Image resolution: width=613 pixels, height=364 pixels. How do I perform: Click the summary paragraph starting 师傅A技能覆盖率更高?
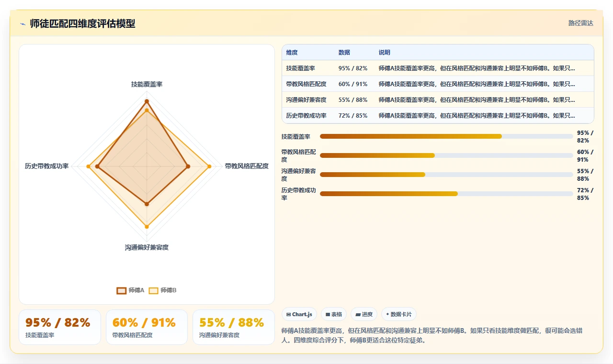pyautogui.click(x=432, y=336)
